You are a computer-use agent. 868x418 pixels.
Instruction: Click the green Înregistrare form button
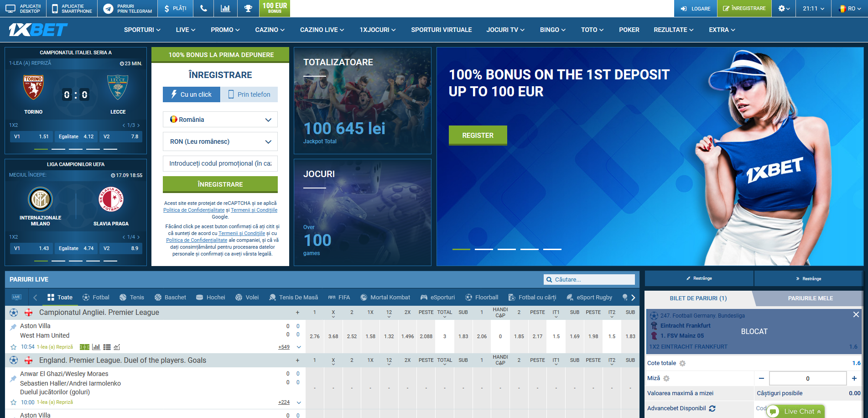point(220,184)
